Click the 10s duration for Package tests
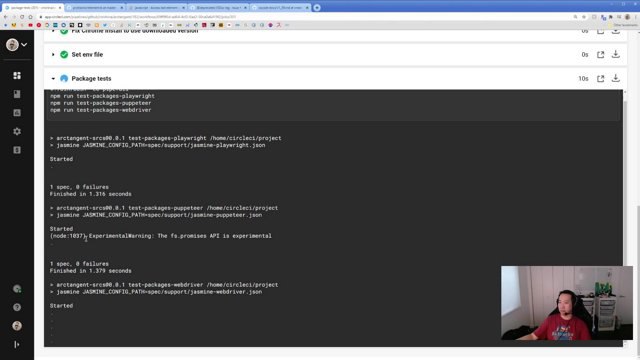Viewport: 640px width, 360px height. click(x=583, y=78)
